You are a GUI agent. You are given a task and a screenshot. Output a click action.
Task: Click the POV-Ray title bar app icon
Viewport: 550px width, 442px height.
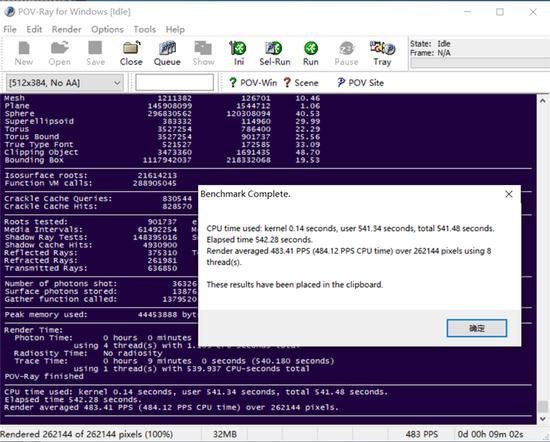click(9, 12)
